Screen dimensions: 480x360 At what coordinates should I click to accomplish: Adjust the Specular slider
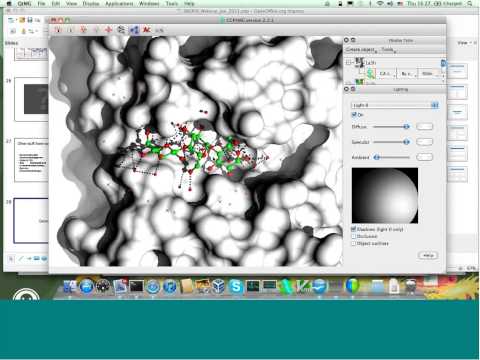[x=391, y=142]
